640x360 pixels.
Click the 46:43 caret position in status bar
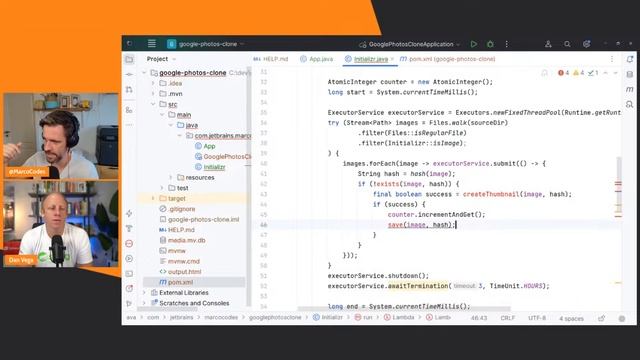(x=479, y=318)
